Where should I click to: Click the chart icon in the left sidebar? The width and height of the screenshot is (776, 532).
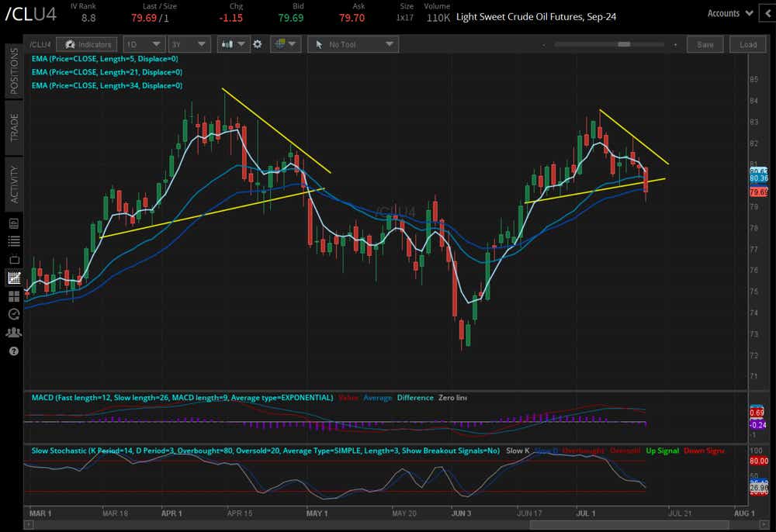pyautogui.click(x=12, y=277)
